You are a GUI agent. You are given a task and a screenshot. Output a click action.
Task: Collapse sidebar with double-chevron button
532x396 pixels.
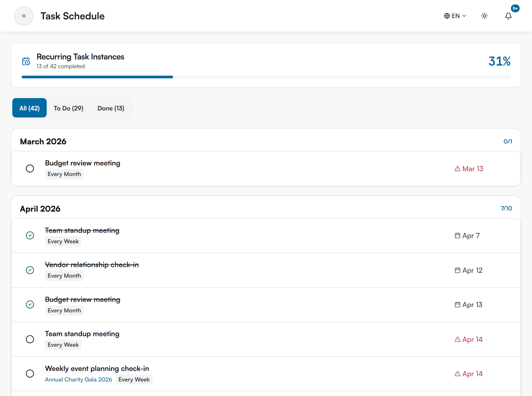(24, 16)
